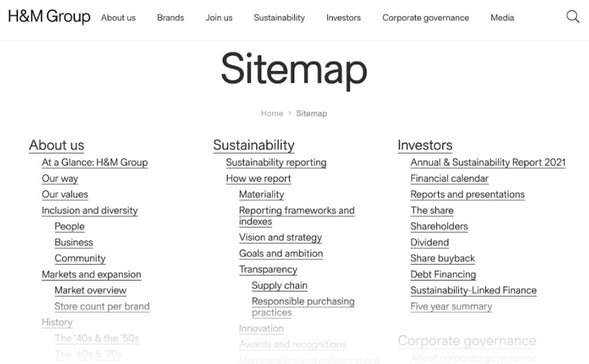Click the Home breadcrumb link
This screenshot has height=364, width=589.
click(272, 113)
